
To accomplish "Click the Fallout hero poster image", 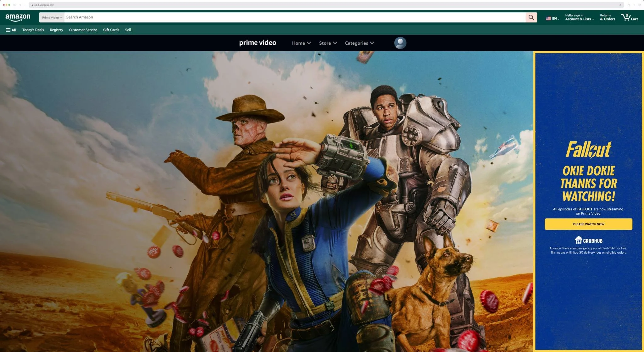I will pos(266,201).
